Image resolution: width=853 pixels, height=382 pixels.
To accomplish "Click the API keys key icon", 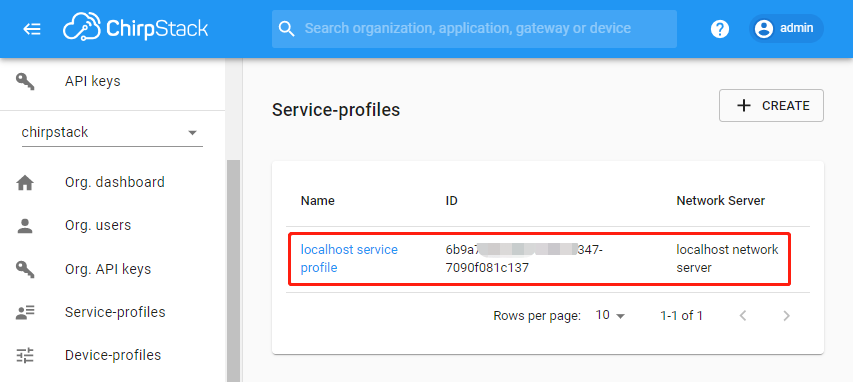I will pyautogui.click(x=25, y=82).
